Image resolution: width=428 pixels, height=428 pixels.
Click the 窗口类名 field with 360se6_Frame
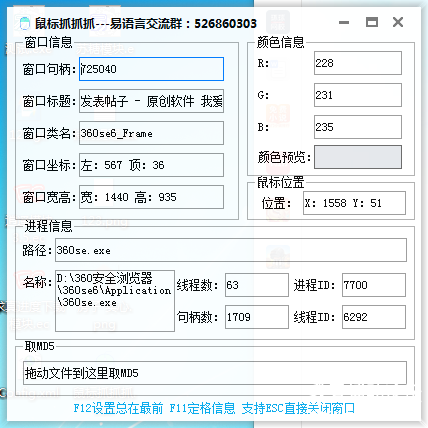151,133
